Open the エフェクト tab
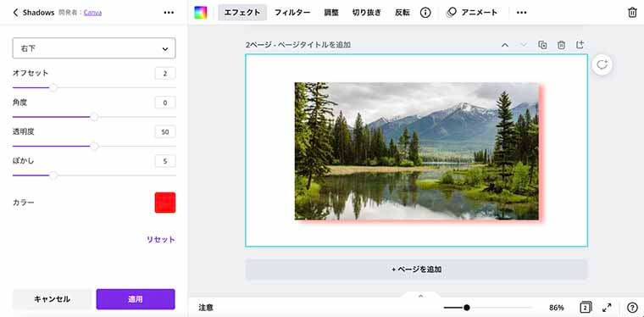 [x=242, y=13]
